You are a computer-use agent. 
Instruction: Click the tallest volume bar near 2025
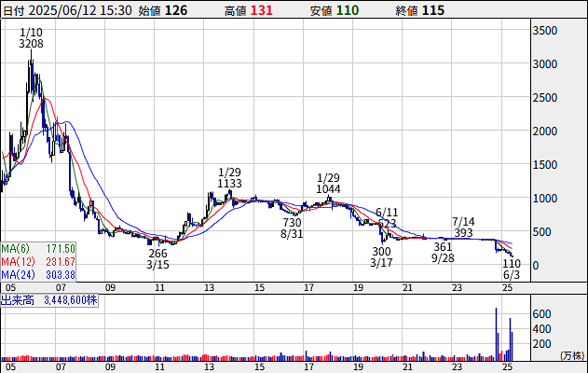[x=496, y=335]
